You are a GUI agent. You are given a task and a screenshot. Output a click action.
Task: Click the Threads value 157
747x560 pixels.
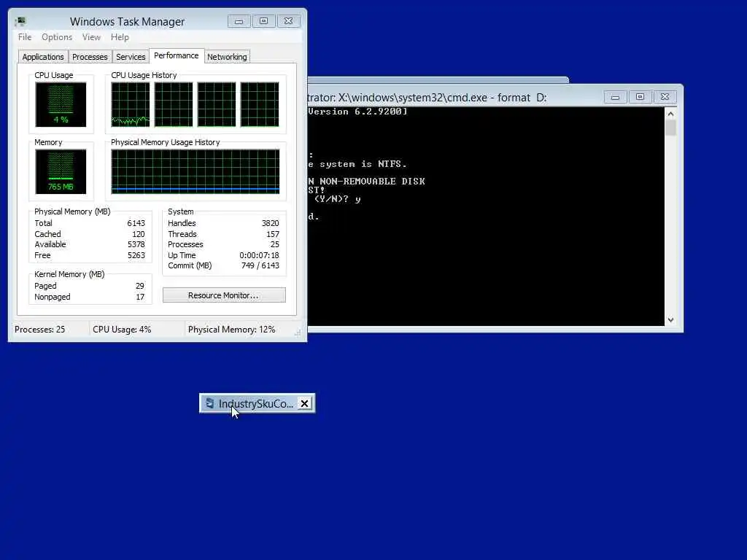point(273,234)
